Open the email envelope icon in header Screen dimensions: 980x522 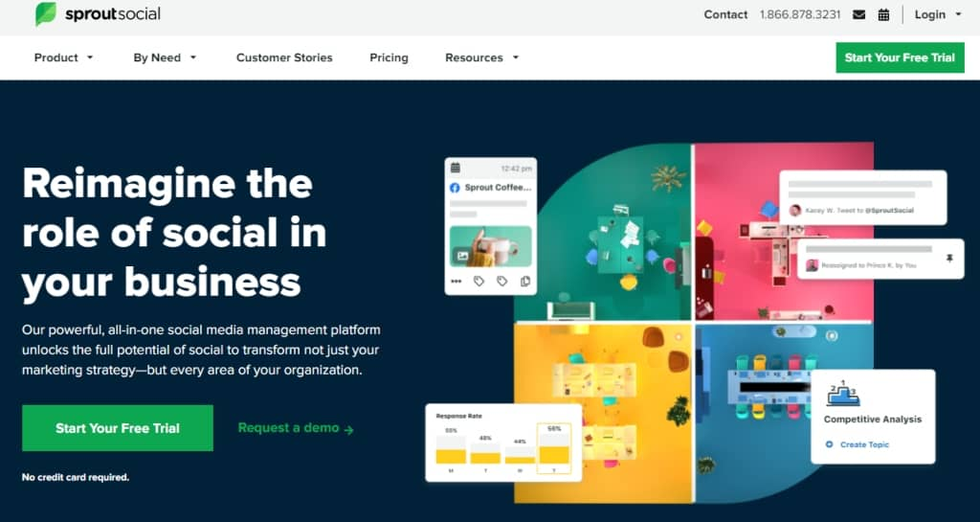click(858, 14)
